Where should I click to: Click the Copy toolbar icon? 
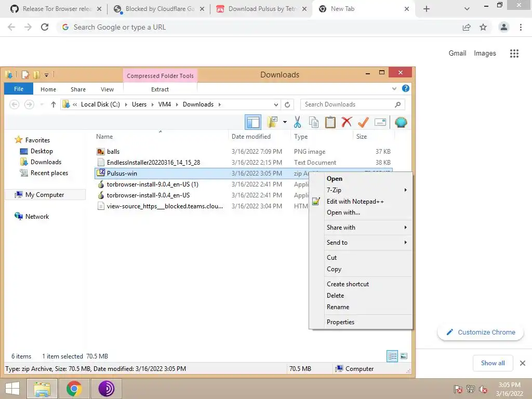314,122
